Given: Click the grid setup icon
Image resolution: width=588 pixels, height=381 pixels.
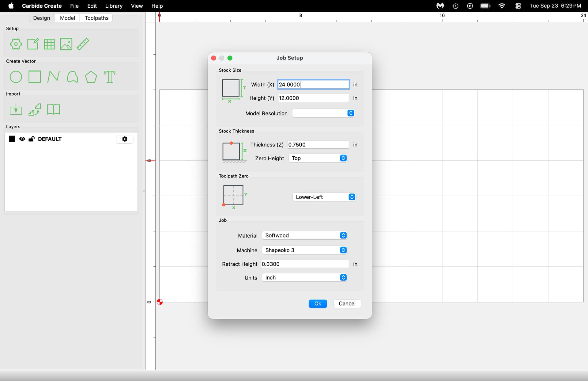Looking at the screenshot, I should click(49, 44).
